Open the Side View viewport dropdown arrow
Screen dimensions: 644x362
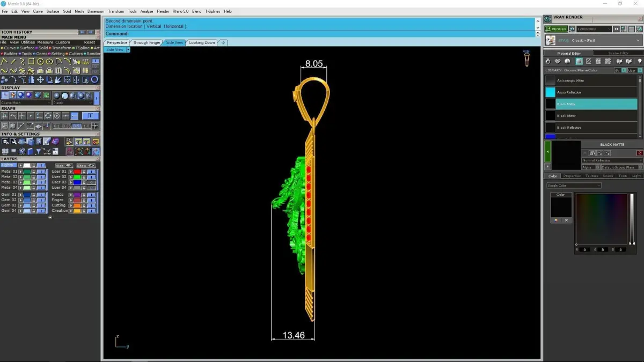point(128,49)
